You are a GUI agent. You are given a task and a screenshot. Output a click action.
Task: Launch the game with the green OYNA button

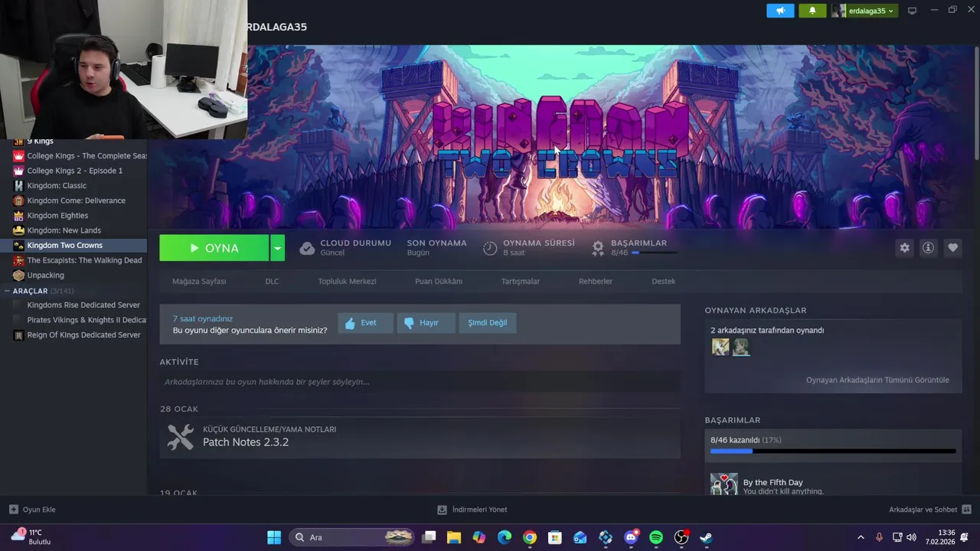pos(214,248)
